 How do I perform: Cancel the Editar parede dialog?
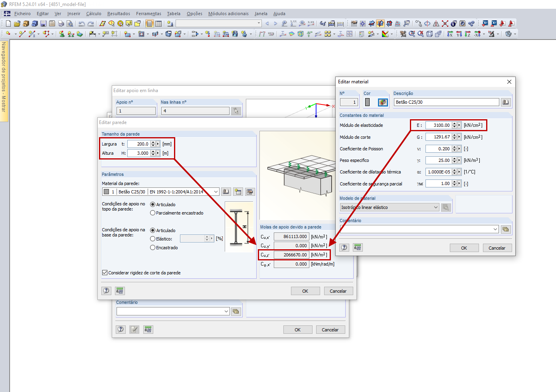(338, 291)
